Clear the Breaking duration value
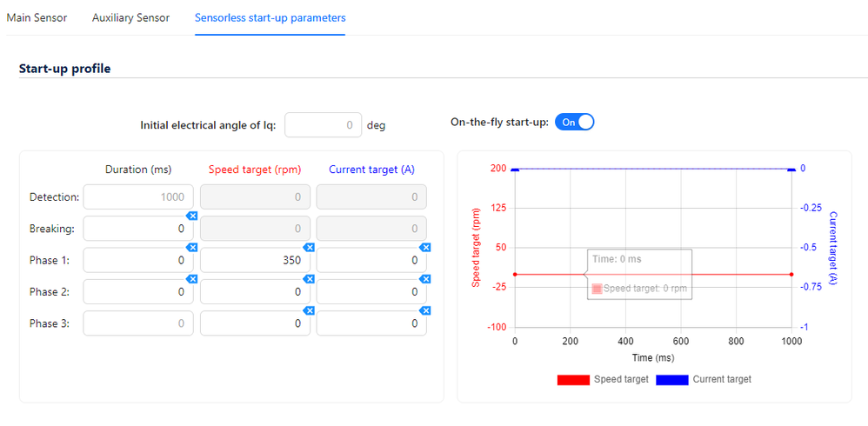The height and width of the screenshot is (426, 868). click(x=193, y=216)
